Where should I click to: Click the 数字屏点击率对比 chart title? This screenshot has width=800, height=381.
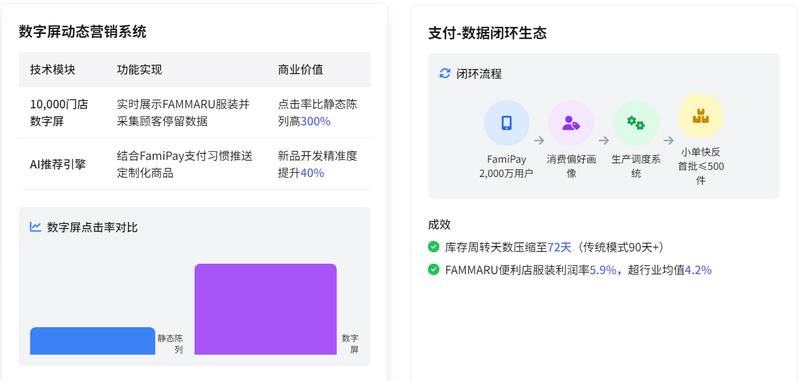92,227
